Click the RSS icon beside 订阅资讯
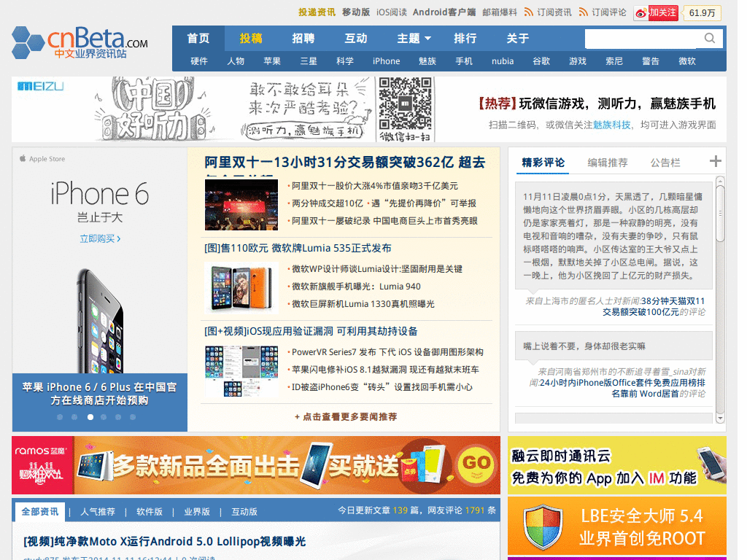747x560 pixels. coord(528,12)
